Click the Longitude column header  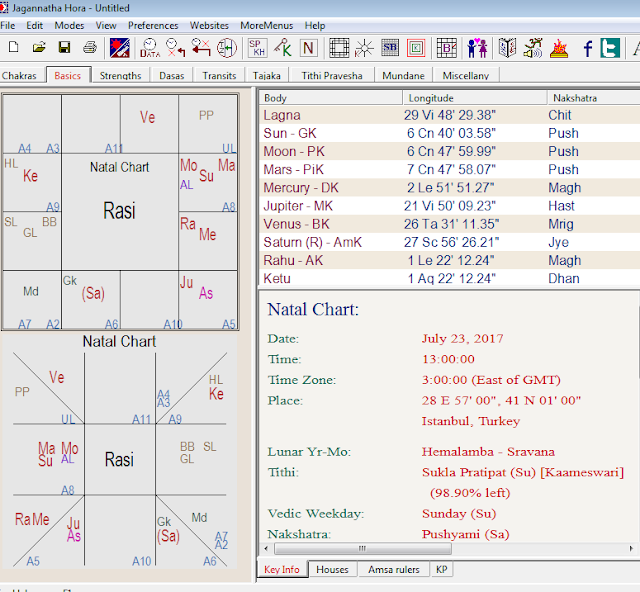475,98
